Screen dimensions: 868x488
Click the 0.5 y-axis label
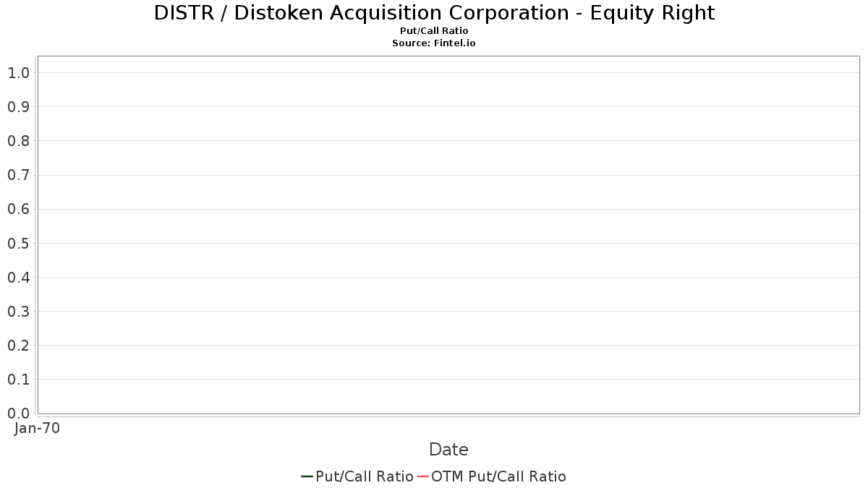point(18,243)
